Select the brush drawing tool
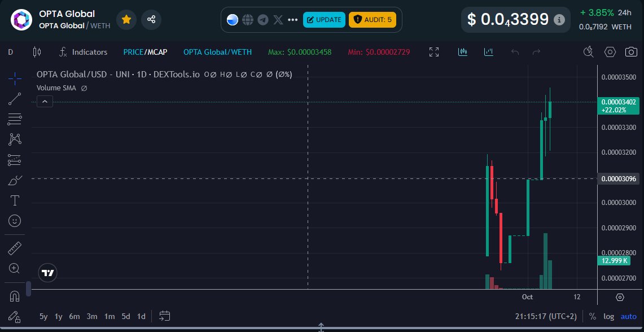This screenshot has height=332, width=644. point(15,180)
